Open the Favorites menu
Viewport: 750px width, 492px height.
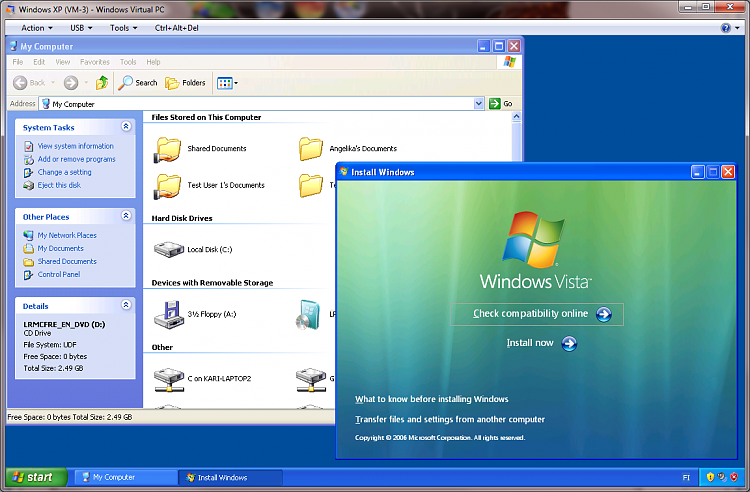tap(95, 62)
